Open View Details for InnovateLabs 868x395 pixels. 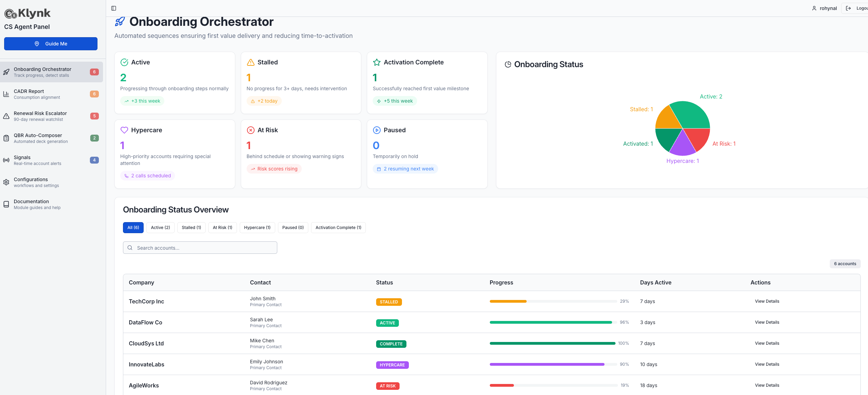click(x=767, y=364)
